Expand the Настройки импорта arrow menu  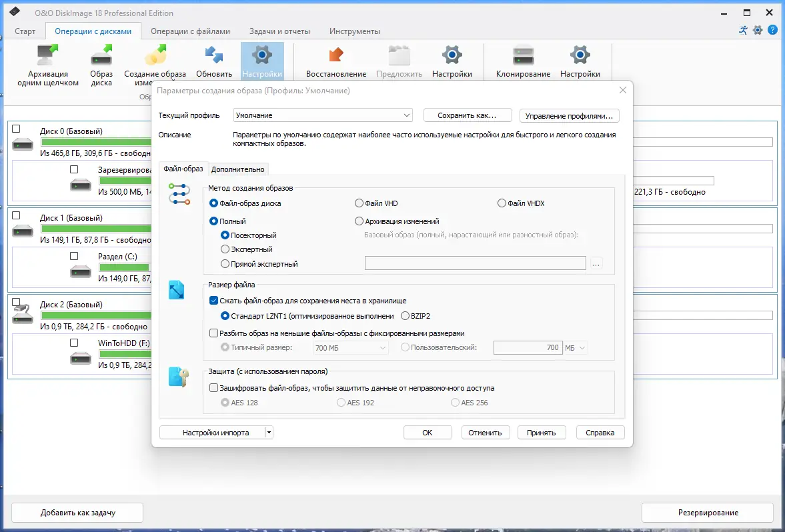269,433
